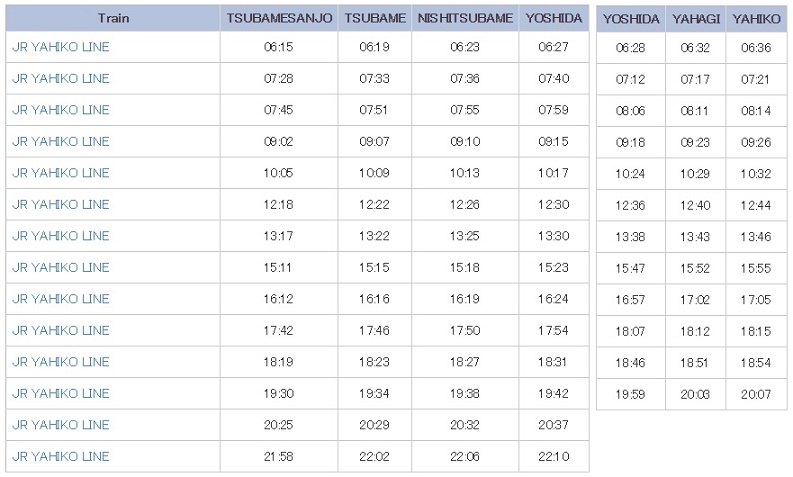
Task: Open the JR YAHIKO LINE 07:45 row link
Action: point(60,110)
